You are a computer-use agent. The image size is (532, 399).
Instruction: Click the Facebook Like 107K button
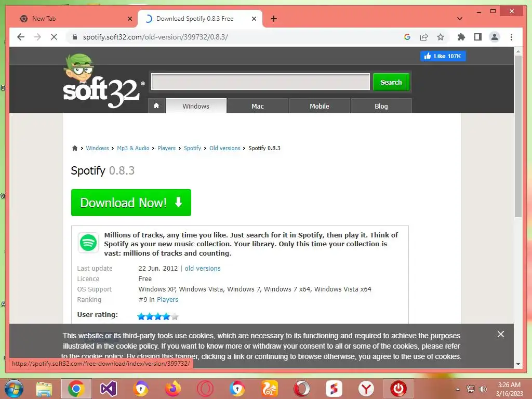tap(443, 56)
